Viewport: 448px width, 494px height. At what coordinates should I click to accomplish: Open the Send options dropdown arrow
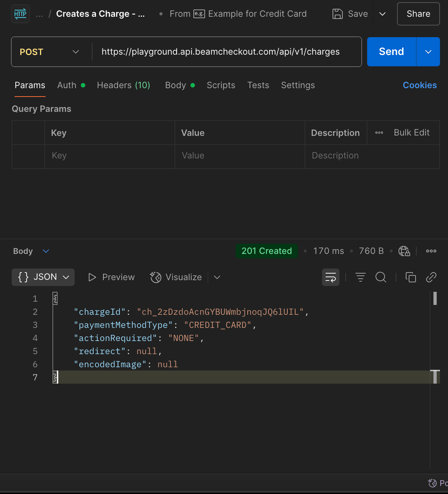(x=428, y=52)
